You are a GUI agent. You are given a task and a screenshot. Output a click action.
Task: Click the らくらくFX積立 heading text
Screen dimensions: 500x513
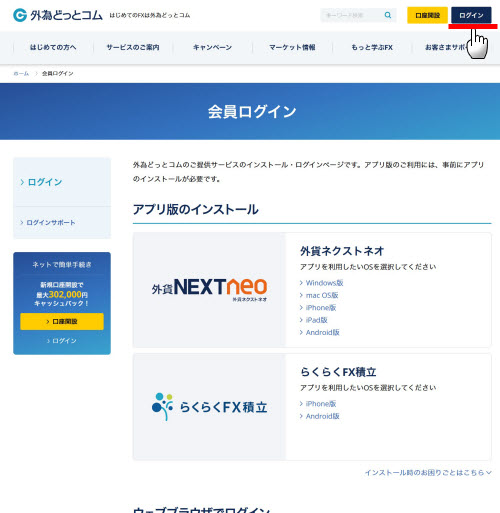[x=338, y=372]
